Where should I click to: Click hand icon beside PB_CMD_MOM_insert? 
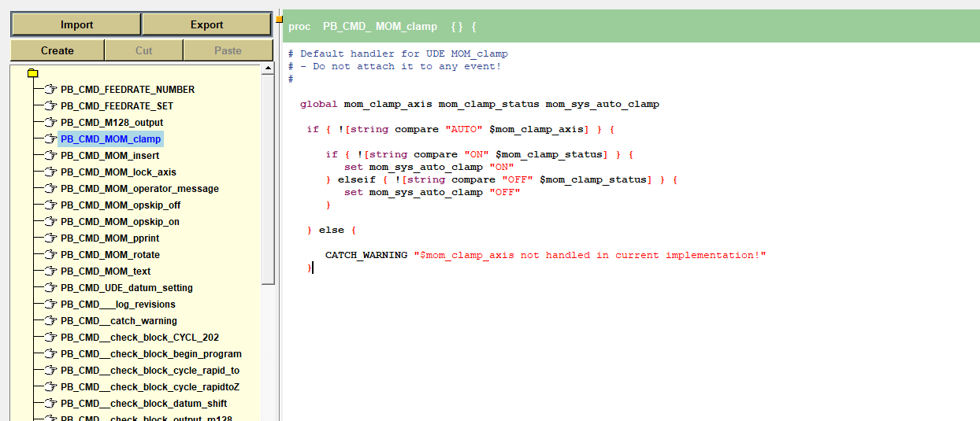(x=51, y=156)
